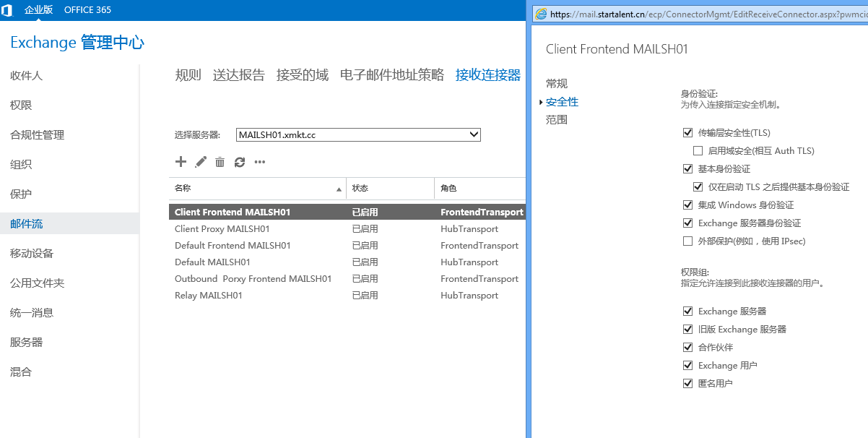Click the edit pencil icon
868x438 pixels.
click(201, 162)
